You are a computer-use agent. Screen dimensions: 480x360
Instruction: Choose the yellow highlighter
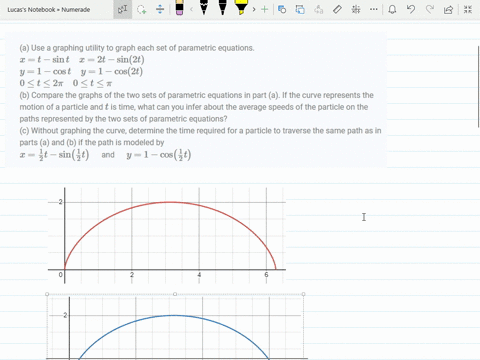(x=240, y=8)
